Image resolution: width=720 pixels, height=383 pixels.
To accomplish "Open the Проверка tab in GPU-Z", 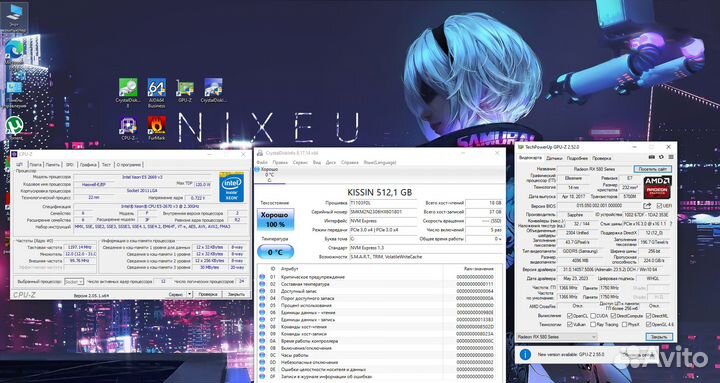I will 601,158.
